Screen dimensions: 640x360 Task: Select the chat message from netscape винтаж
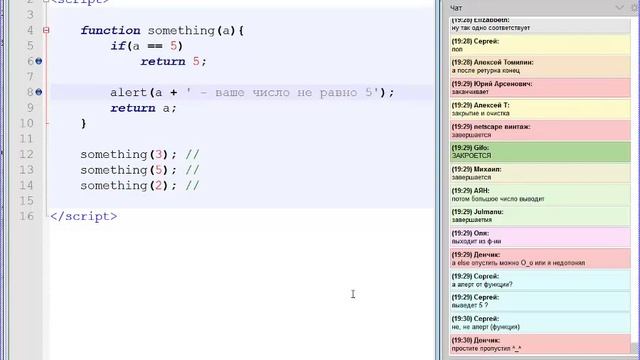tap(540, 130)
